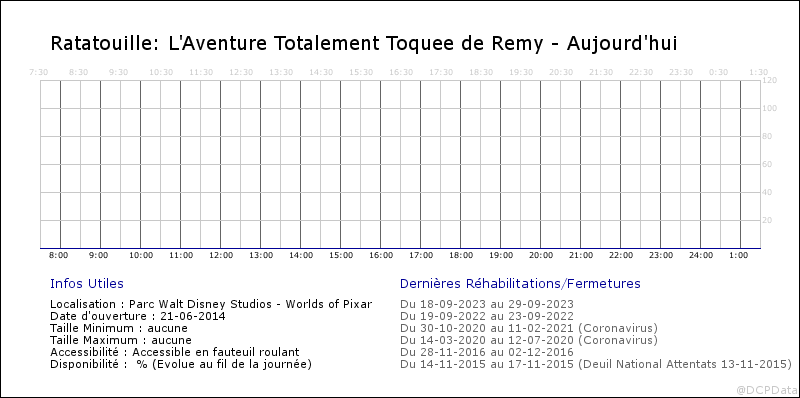The height and width of the screenshot is (398, 800).
Task: Click the 19:30 top axis label
Action: (x=521, y=72)
